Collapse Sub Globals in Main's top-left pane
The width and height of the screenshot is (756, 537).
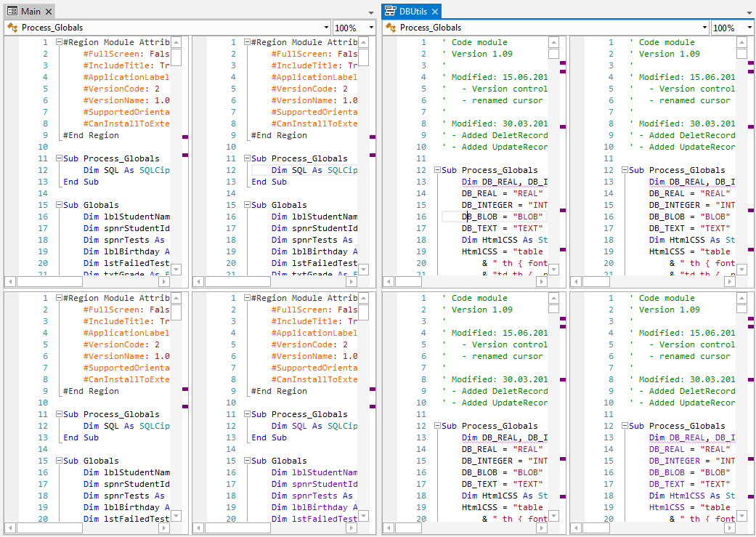click(x=59, y=205)
